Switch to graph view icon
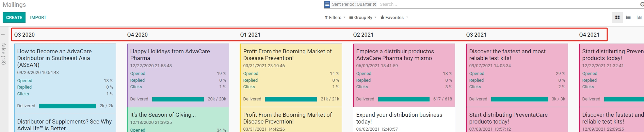Image resolution: width=644 pixels, height=132 pixels. [639, 17]
